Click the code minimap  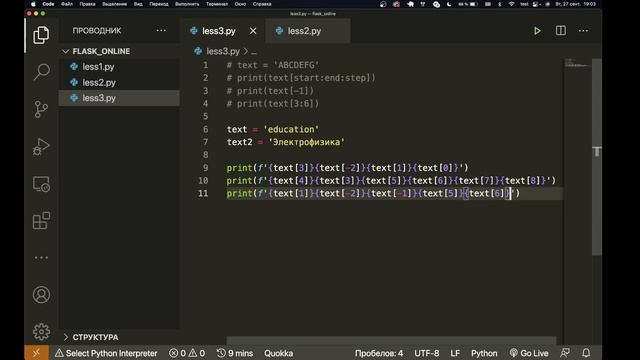[577, 64]
